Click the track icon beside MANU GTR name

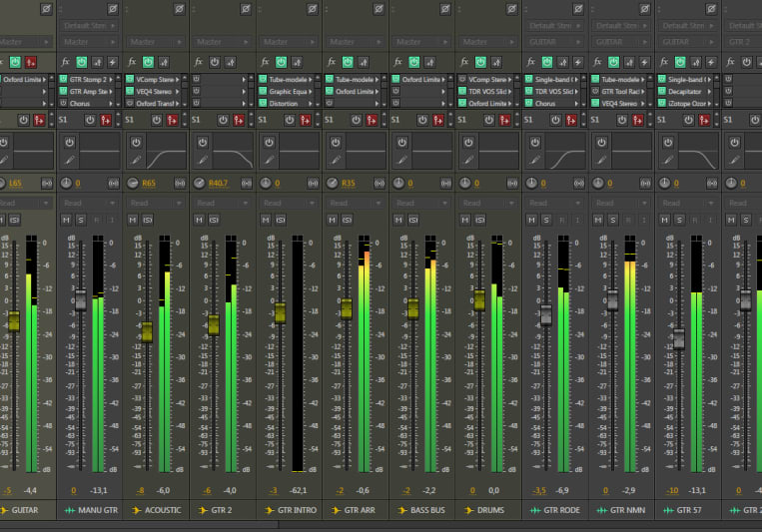70,510
